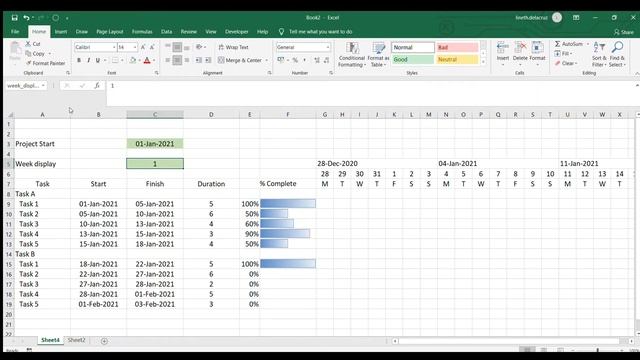Open the Sort & Filter menu
Image resolution: width=640 pixels, height=360 pixels.
pos(599,54)
